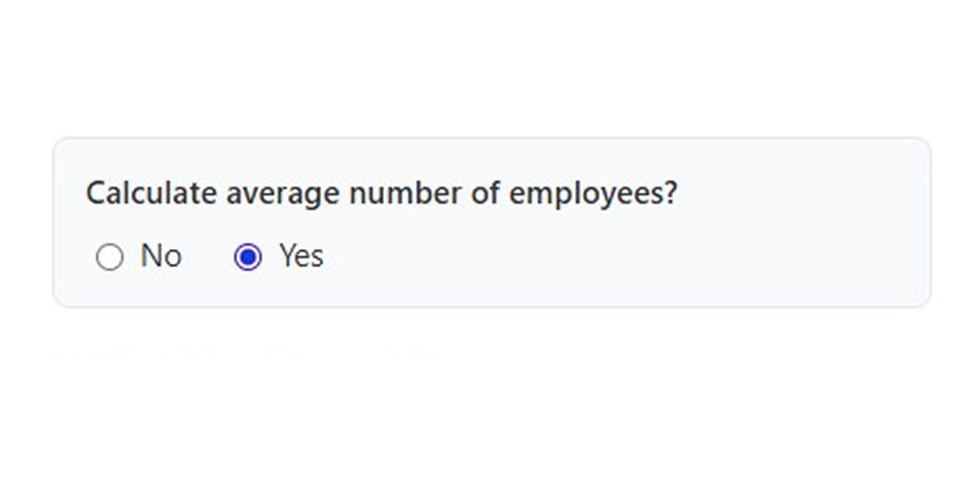Click the question text about average employees
The width and height of the screenshot is (980, 489).
(x=382, y=192)
